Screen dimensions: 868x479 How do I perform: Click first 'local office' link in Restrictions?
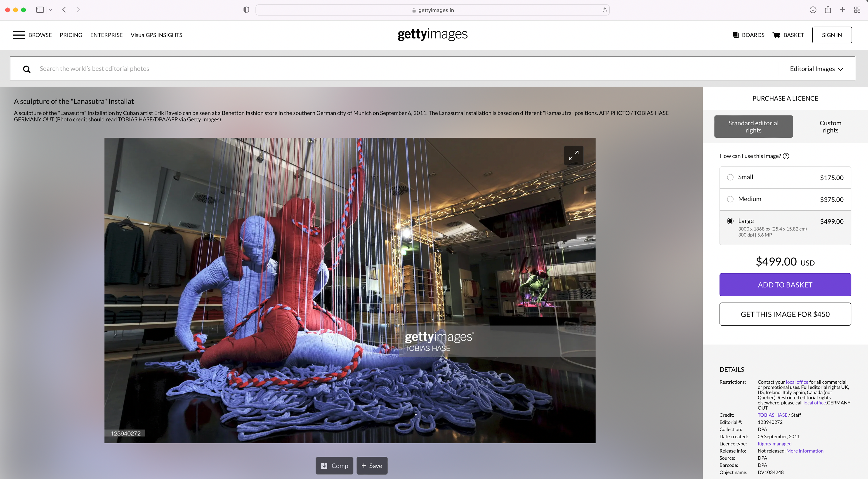pyautogui.click(x=797, y=382)
